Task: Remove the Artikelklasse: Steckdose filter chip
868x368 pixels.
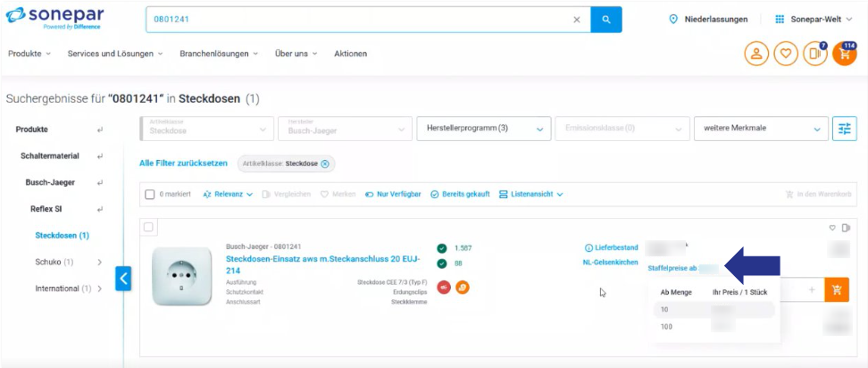Action: point(325,163)
